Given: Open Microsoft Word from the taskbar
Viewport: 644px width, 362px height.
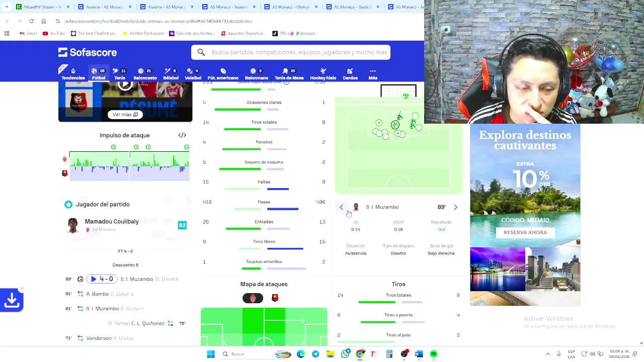Looking at the screenshot, I should pos(419,354).
